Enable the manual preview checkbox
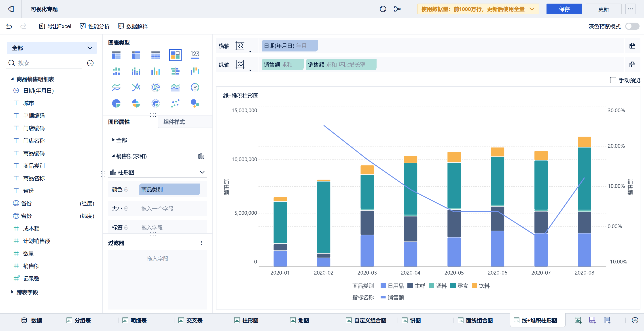 (x=613, y=80)
